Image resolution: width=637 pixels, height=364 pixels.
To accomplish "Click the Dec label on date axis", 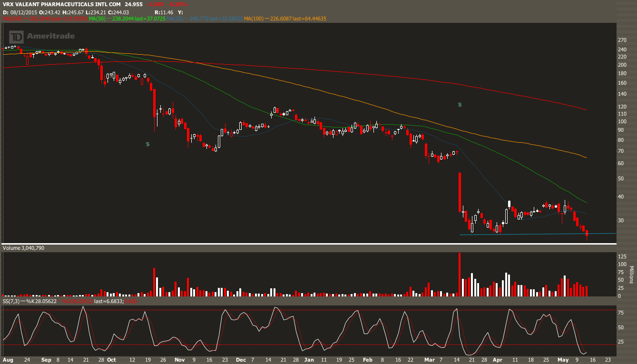I will click(x=241, y=360).
